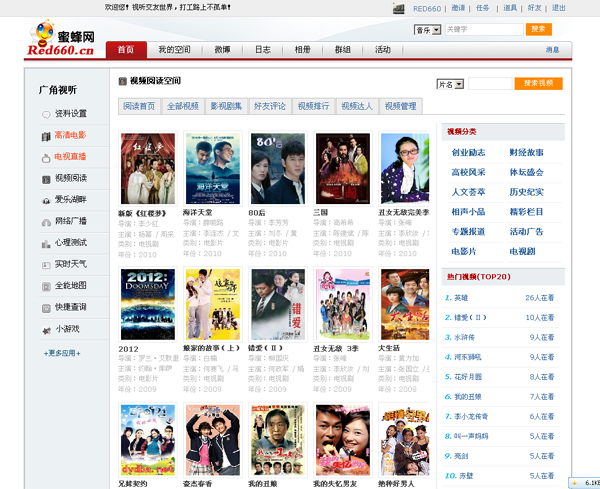Click the 全能地图 icon in sidebar
The height and width of the screenshot is (489, 600).
click(x=46, y=287)
